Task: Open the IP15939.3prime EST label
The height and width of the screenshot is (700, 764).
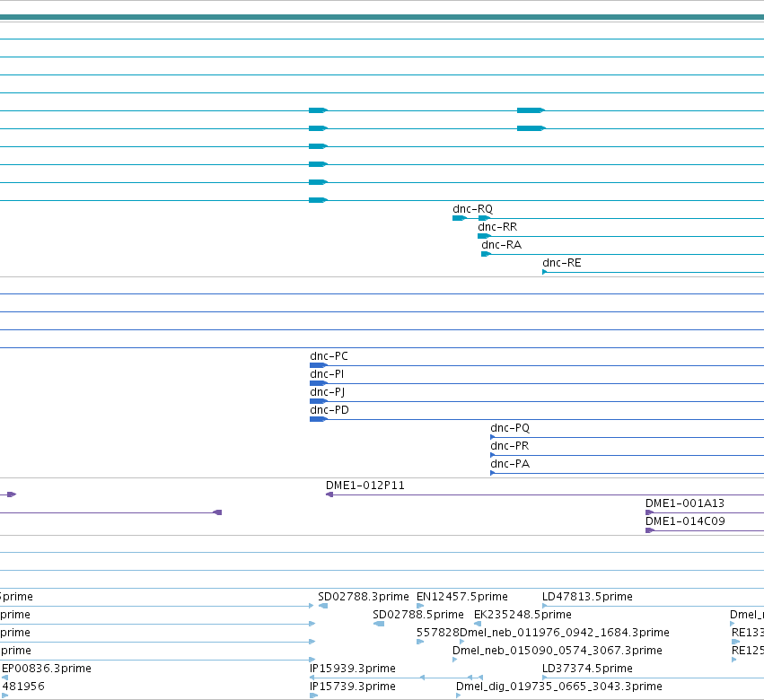Action: (353, 669)
